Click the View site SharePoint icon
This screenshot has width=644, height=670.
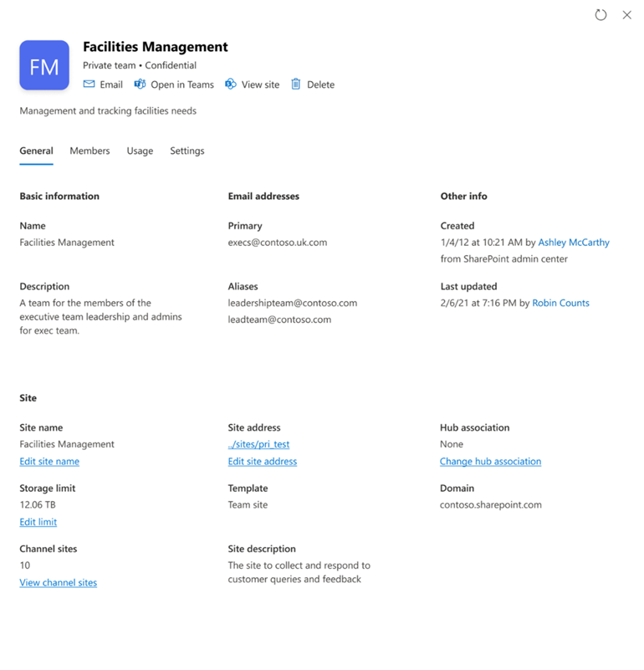[x=231, y=84]
